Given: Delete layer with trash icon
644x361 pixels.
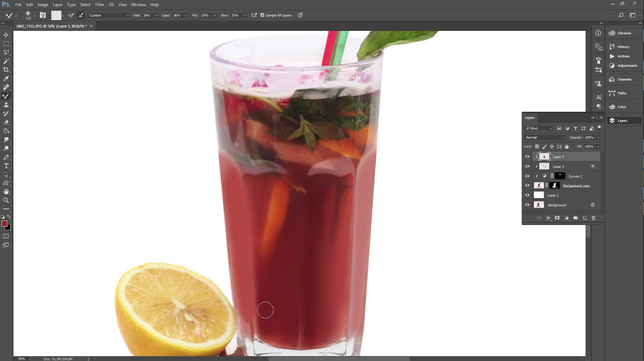Looking at the screenshot, I should pos(593,218).
